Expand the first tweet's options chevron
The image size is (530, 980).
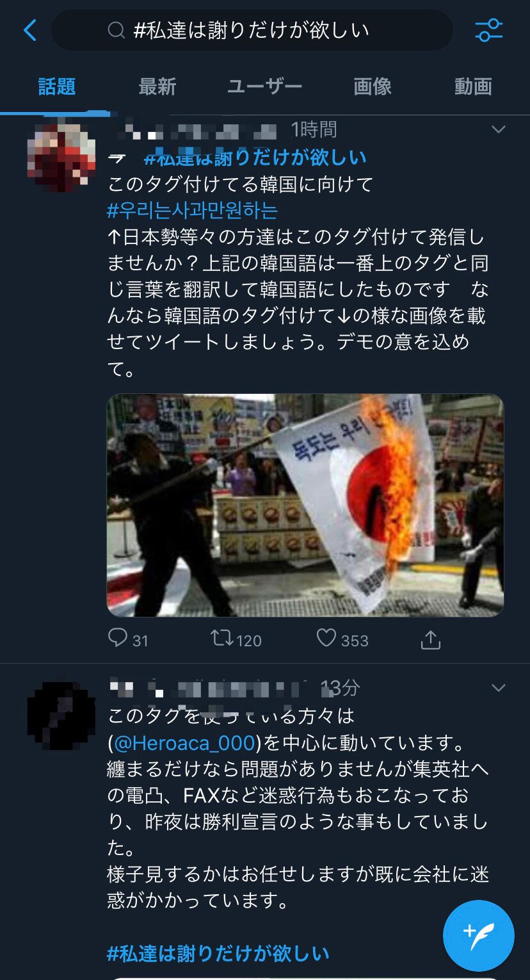pyautogui.click(x=498, y=129)
